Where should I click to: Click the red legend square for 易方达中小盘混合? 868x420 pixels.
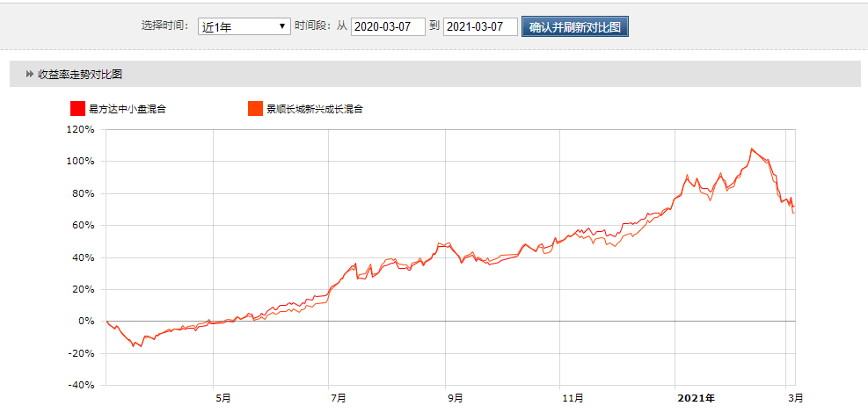[x=77, y=109]
